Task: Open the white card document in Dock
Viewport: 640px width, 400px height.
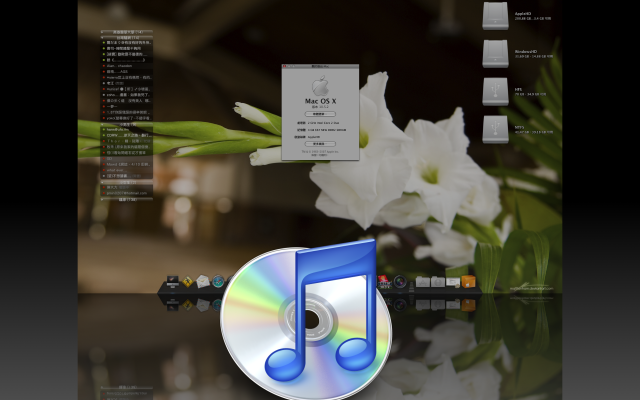Action: (453, 282)
